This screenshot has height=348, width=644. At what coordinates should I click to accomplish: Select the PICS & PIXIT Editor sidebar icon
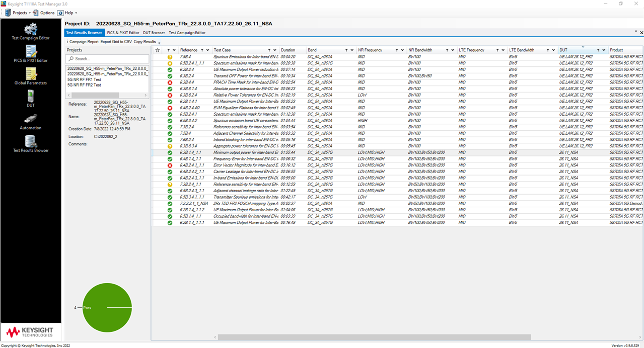point(30,53)
